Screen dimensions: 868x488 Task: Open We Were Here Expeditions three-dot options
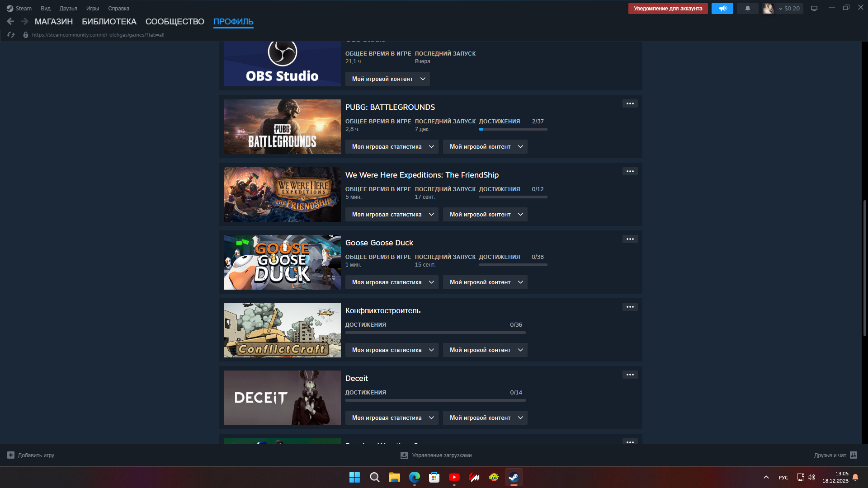point(630,171)
